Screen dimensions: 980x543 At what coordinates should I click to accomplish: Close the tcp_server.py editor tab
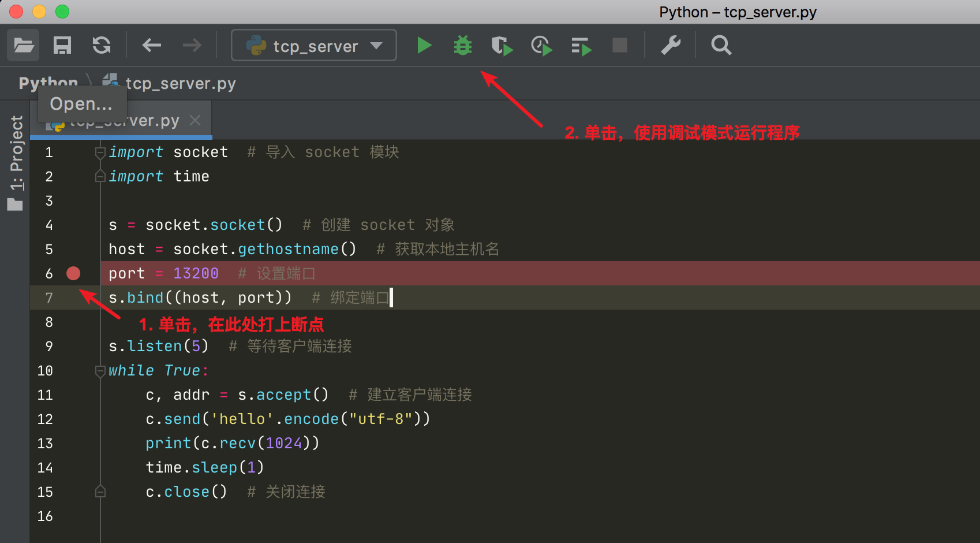tap(196, 120)
